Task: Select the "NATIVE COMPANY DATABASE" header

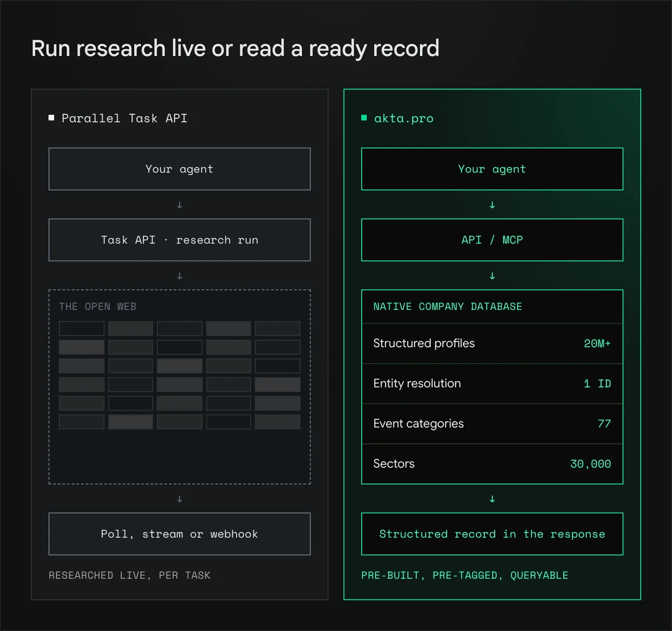Action: [x=448, y=307]
